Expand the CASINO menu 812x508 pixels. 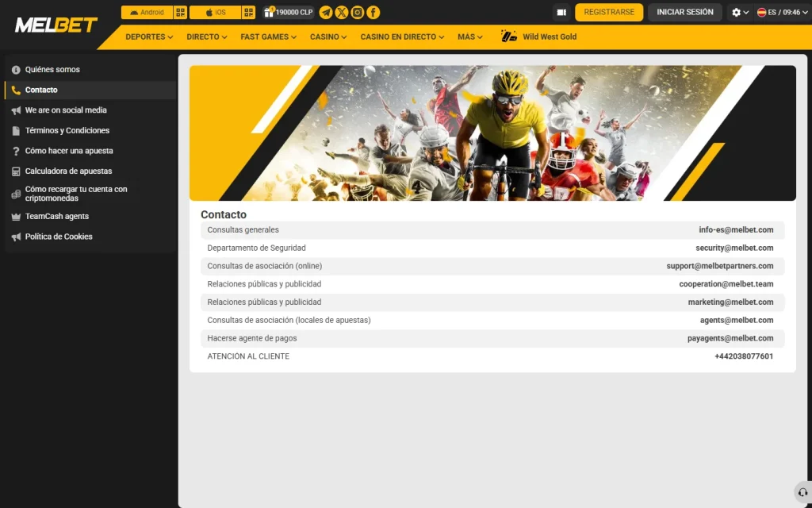point(328,37)
